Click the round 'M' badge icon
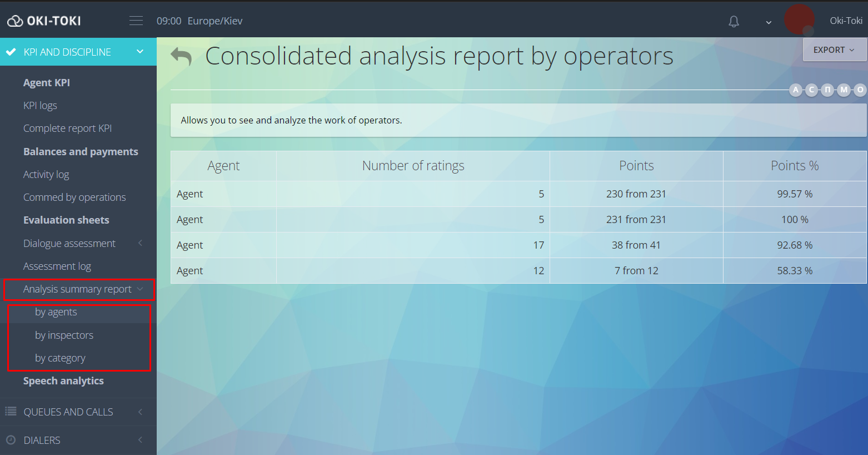Viewport: 868px width, 455px height. click(x=844, y=90)
